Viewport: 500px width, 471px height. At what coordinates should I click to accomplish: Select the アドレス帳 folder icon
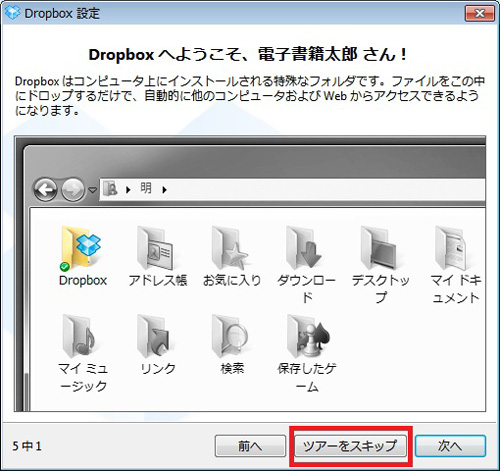155,248
